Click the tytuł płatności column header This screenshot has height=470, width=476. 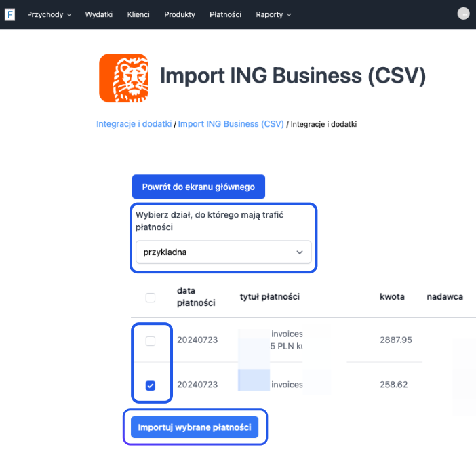270,297
